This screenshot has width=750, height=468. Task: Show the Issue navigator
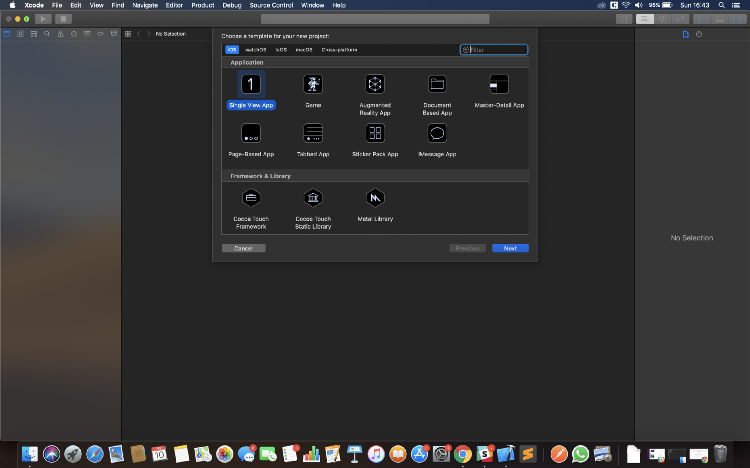(x=60, y=34)
